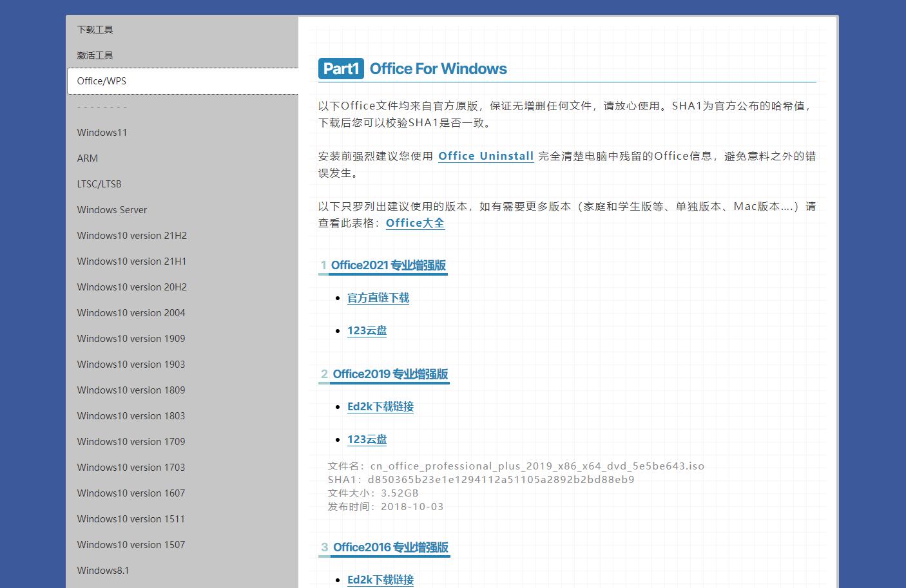The image size is (906, 588).
Task: Open the Office大全 spreadsheet link
Action: click(415, 223)
